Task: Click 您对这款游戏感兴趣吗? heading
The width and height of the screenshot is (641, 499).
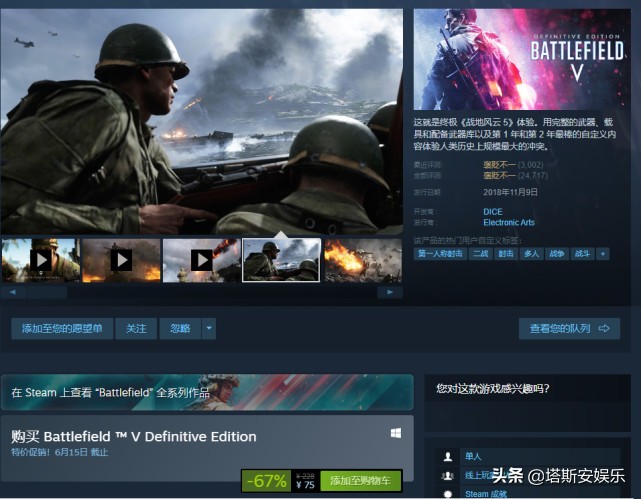Action: pos(493,388)
